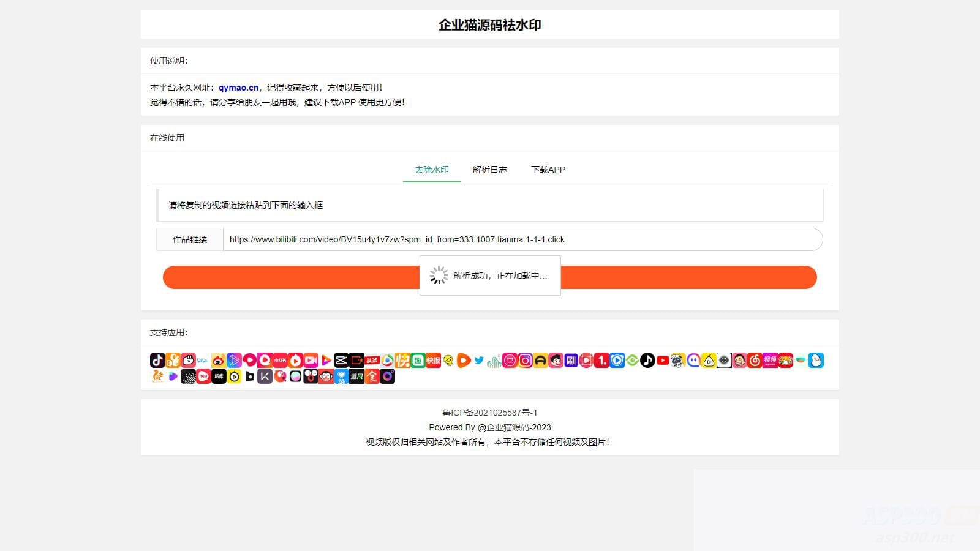Click the 鲁ICP备2021025587号-1 filing text
This screenshot has height=551, width=980.
click(x=490, y=413)
